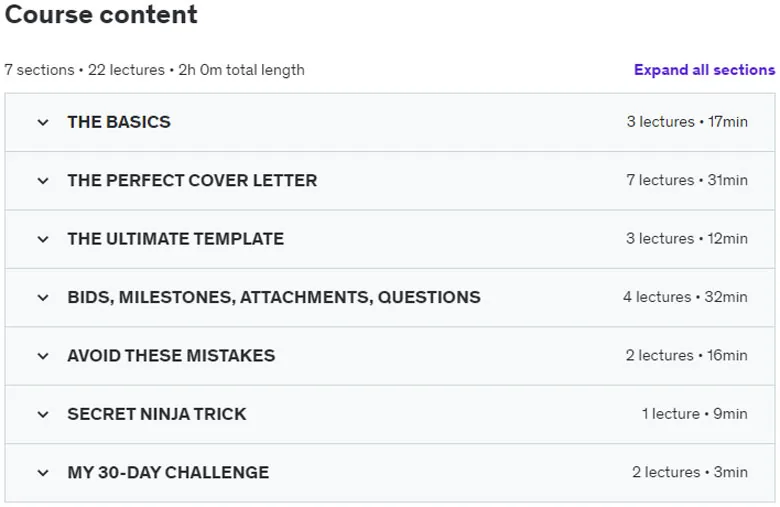Open THE PERFECT COVER LETTER title text

(x=192, y=180)
